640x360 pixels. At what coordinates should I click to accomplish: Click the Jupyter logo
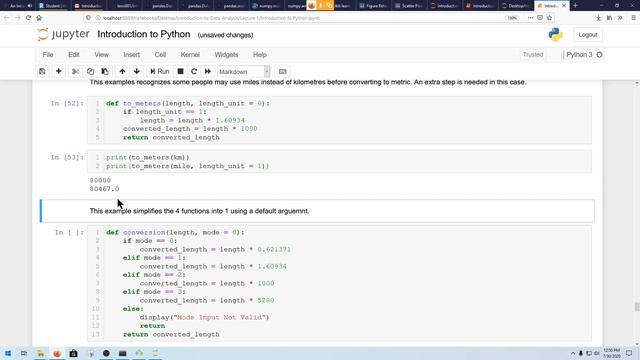pos(64,35)
